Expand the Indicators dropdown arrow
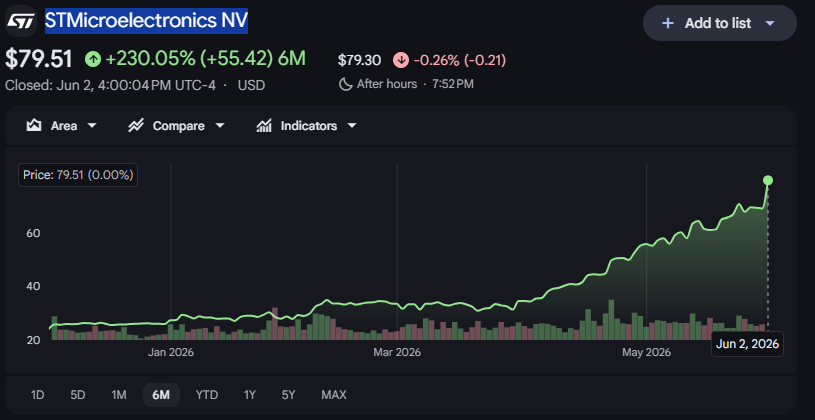Screen dimensions: 815x420 coord(352,126)
